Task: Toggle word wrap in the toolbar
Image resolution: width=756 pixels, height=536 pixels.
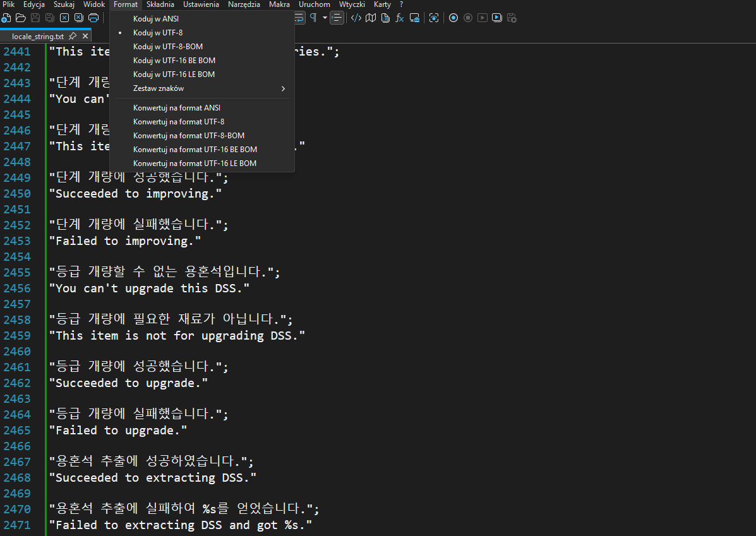Action: tap(299, 18)
